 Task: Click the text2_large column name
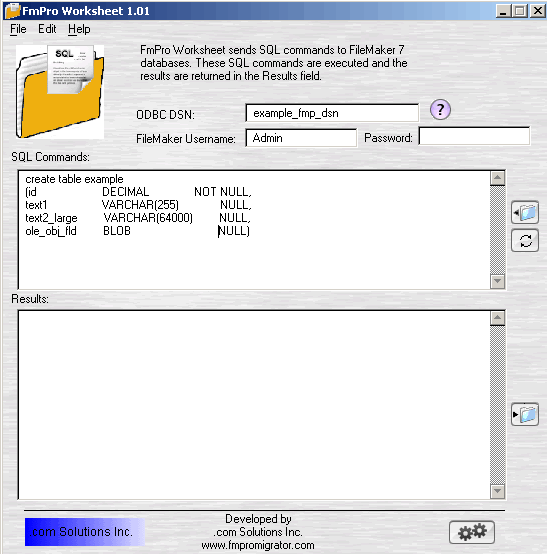point(51,218)
